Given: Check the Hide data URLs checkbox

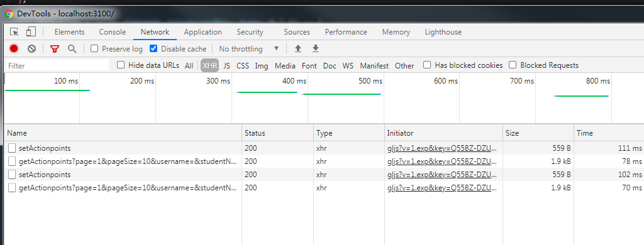Looking at the screenshot, I should pyautogui.click(x=121, y=65).
